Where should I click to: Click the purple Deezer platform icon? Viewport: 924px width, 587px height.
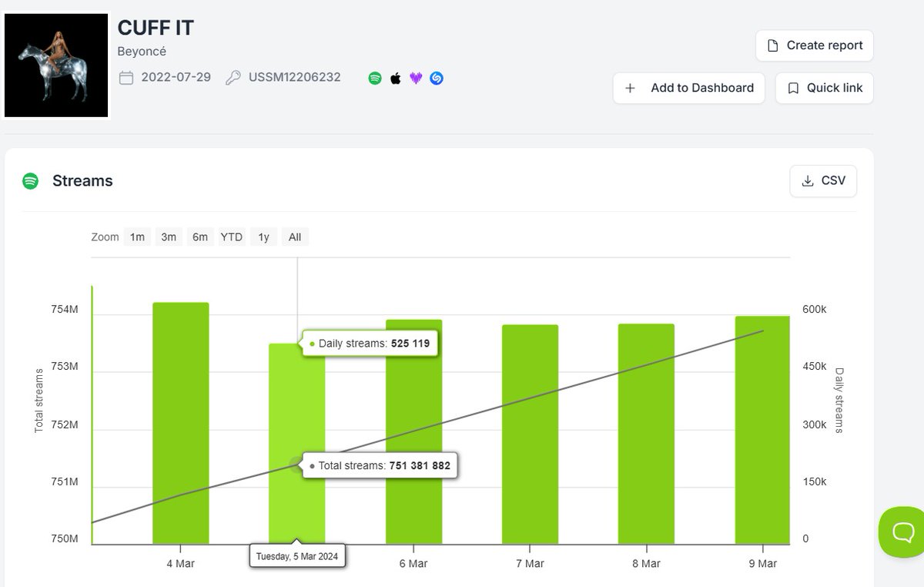click(416, 78)
